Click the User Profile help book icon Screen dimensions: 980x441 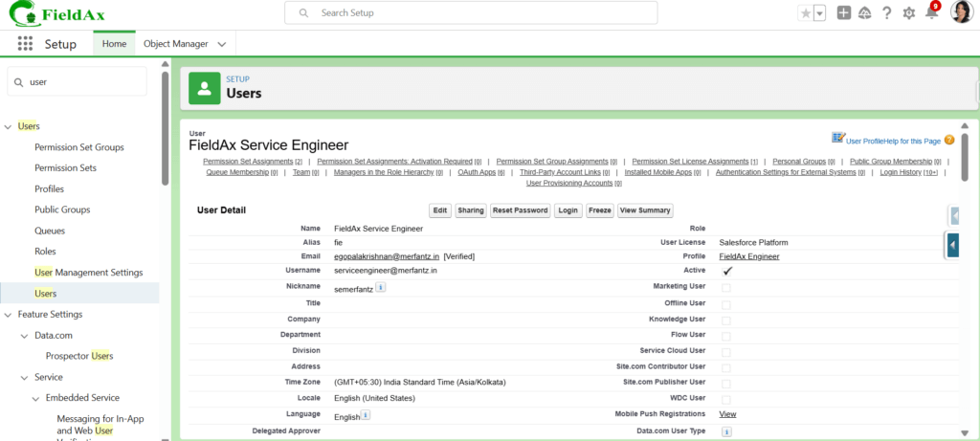pos(837,138)
